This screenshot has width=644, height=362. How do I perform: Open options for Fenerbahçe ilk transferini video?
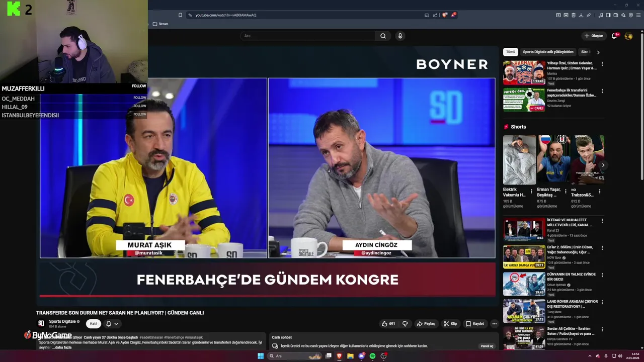(602, 91)
